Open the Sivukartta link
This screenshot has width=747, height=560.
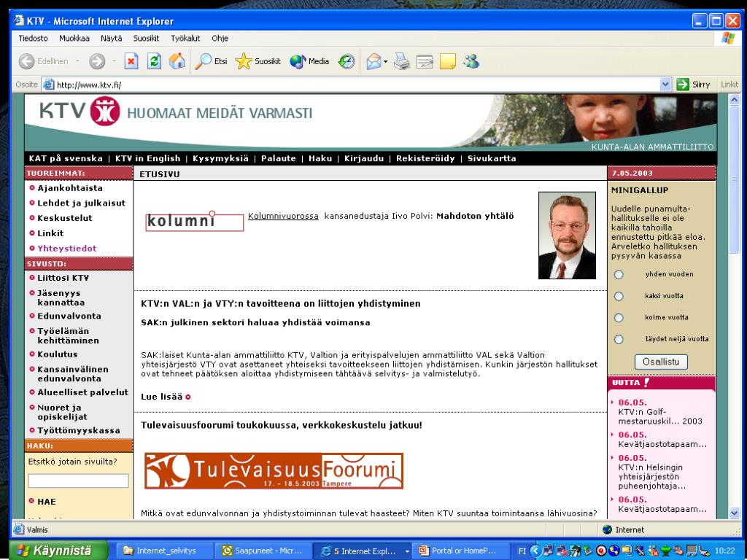tap(492, 158)
